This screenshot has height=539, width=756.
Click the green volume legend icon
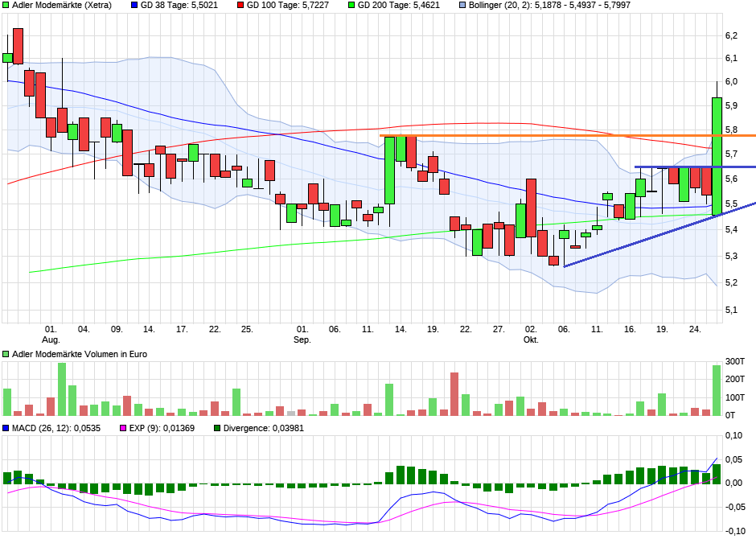(x=5, y=353)
